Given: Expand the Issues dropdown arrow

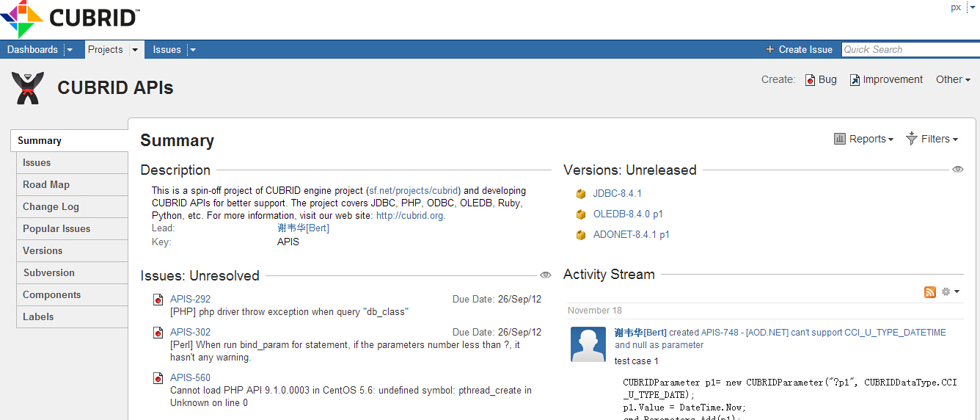Looking at the screenshot, I should click(192, 50).
